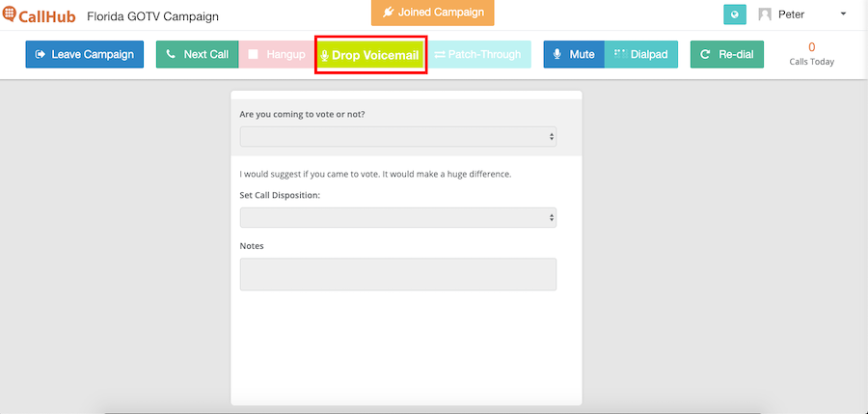Click the CallHub logo
Screen dimensions: 868x414
[39, 15]
